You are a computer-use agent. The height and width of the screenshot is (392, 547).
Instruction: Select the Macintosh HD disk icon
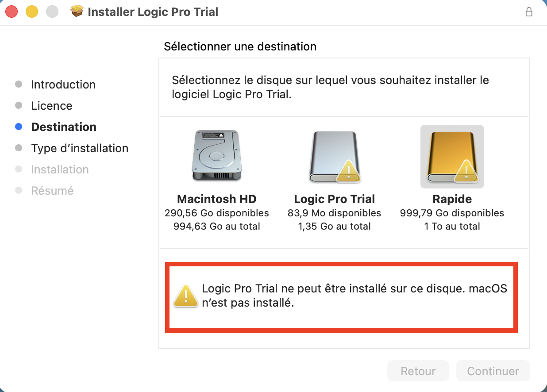[217, 155]
